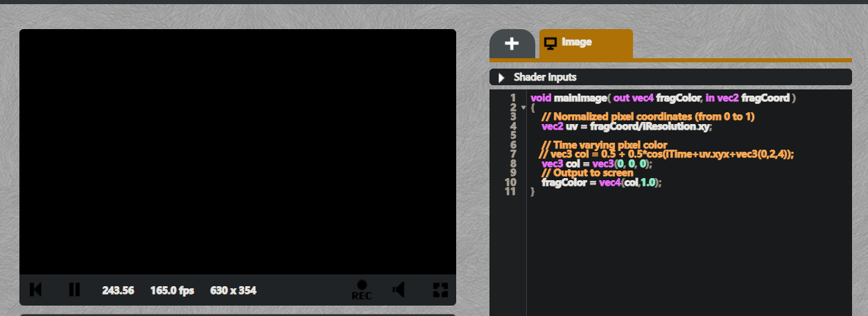Reset shader time with the rewind icon
The height and width of the screenshot is (316, 868).
36,290
